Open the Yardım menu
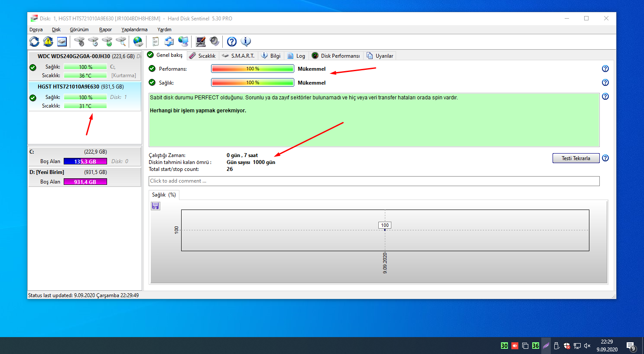The image size is (644, 354). 164,29
